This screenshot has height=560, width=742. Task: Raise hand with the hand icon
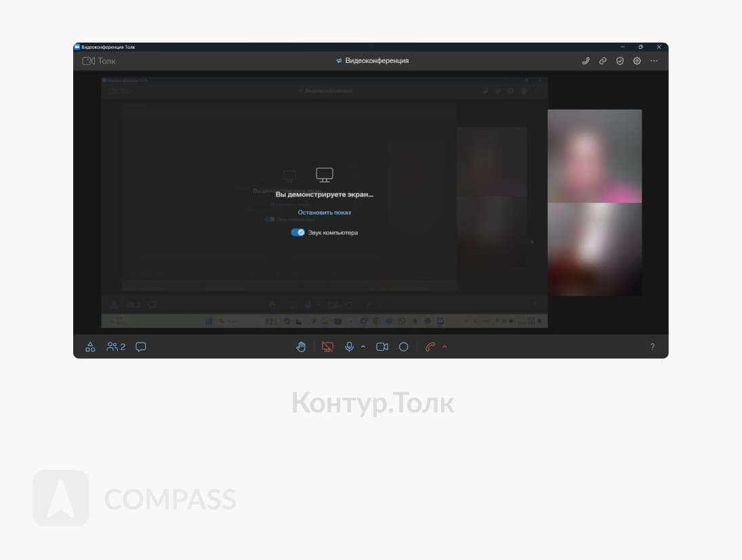click(301, 347)
